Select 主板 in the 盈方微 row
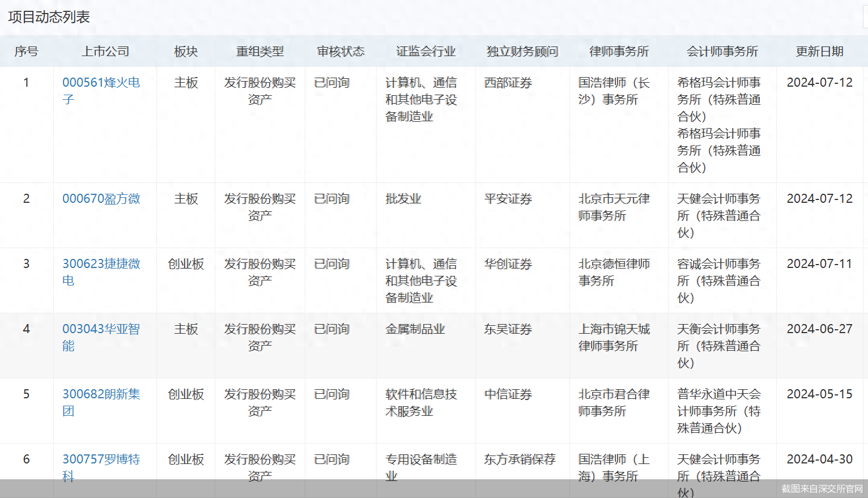The height and width of the screenshot is (498, 868). tap(186, 199)
